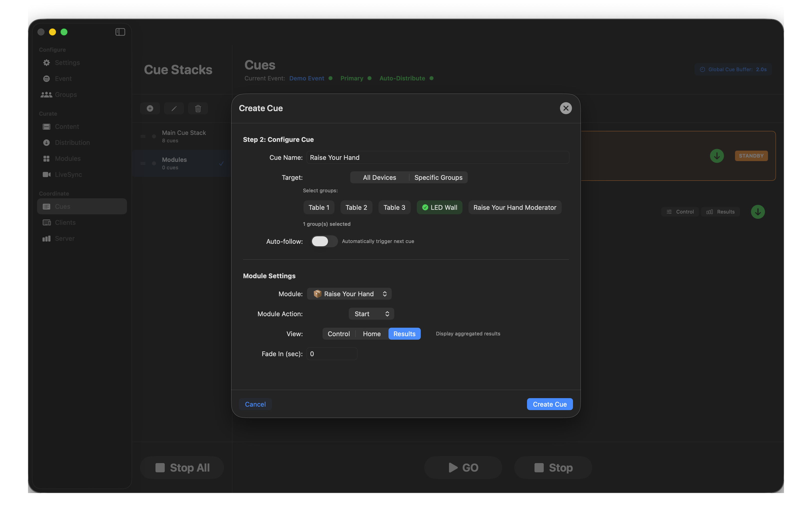Switch View to Home
The image size is (812, 530).
tap(371, 334)
